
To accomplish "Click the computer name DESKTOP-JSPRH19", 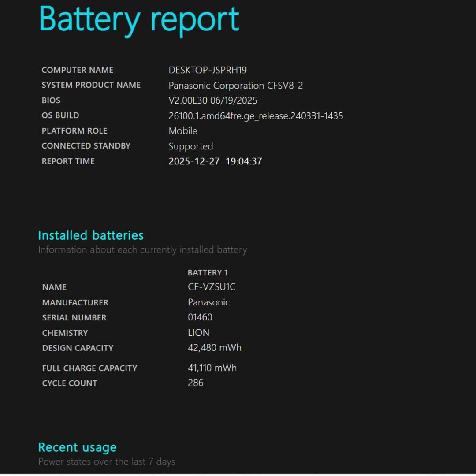I will point(208,70).
